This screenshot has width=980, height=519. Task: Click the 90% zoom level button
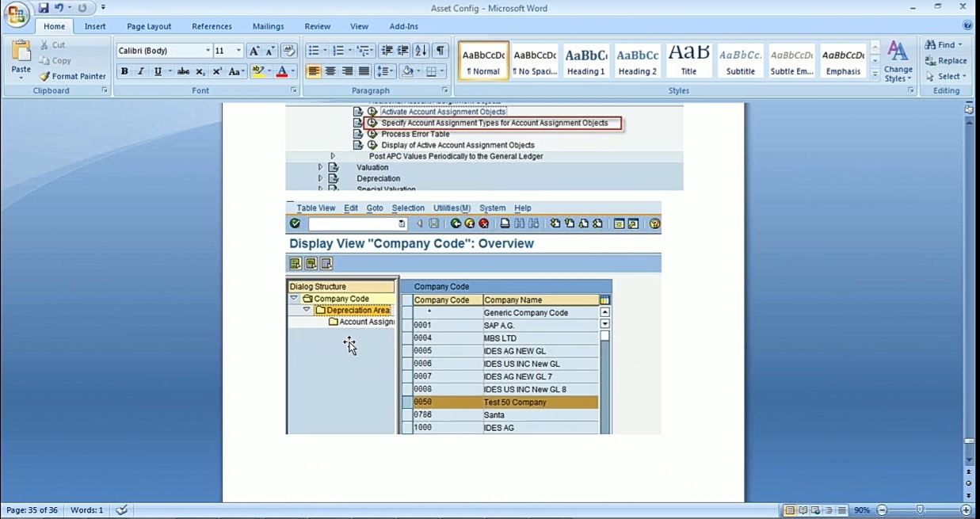[x=862, y=510]
